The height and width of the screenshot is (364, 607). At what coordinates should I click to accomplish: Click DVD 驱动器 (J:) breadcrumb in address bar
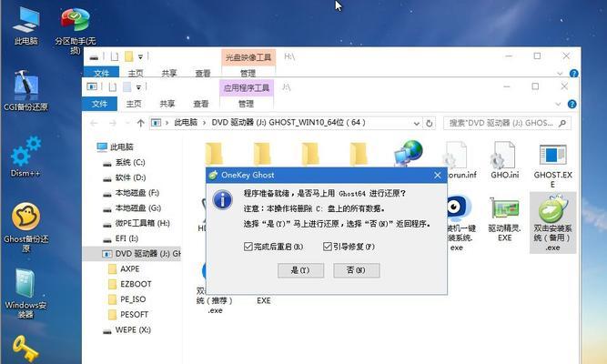288,123
